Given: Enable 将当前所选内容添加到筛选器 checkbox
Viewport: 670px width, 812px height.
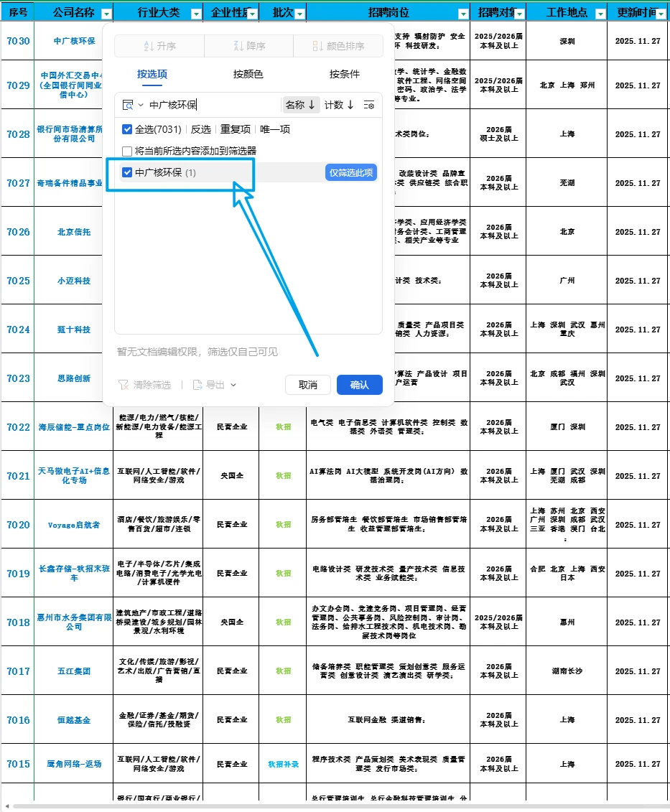Looking at the screenshot, I should coord(126,151).
